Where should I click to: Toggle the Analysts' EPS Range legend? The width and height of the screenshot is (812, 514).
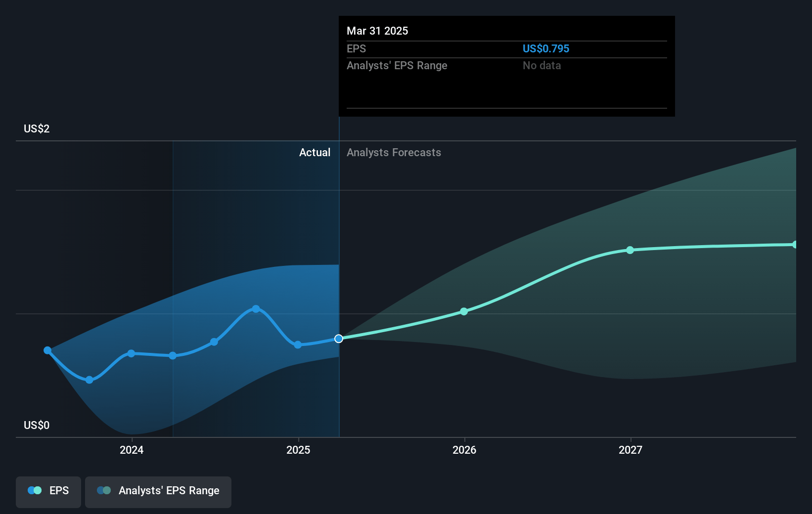pos(158,492)
